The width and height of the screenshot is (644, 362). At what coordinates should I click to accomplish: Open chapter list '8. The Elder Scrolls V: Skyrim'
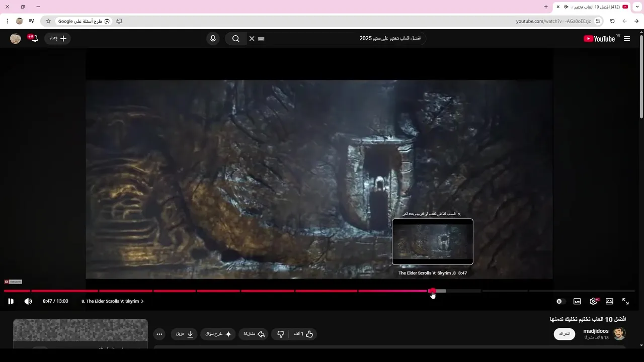click(x=113, y=301)
